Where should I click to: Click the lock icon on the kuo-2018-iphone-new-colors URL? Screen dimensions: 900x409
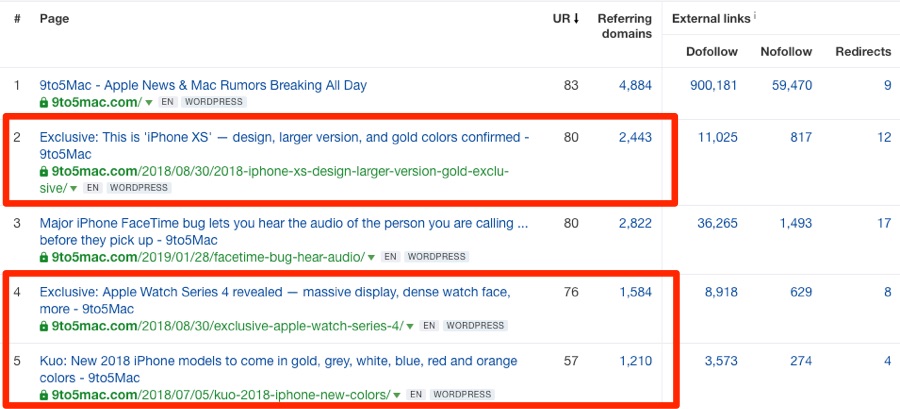[x=44, y=395]
